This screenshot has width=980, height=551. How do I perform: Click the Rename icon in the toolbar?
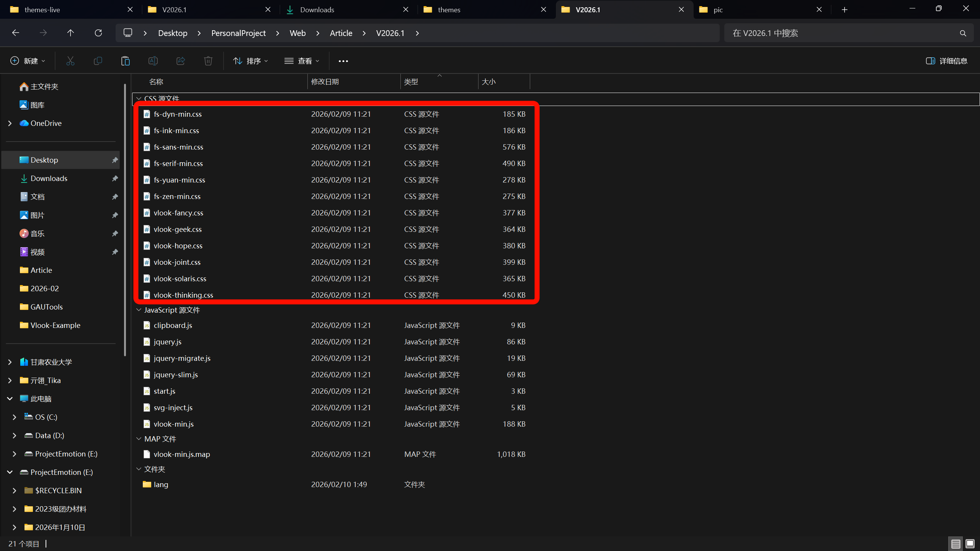[x=153, y=61]
